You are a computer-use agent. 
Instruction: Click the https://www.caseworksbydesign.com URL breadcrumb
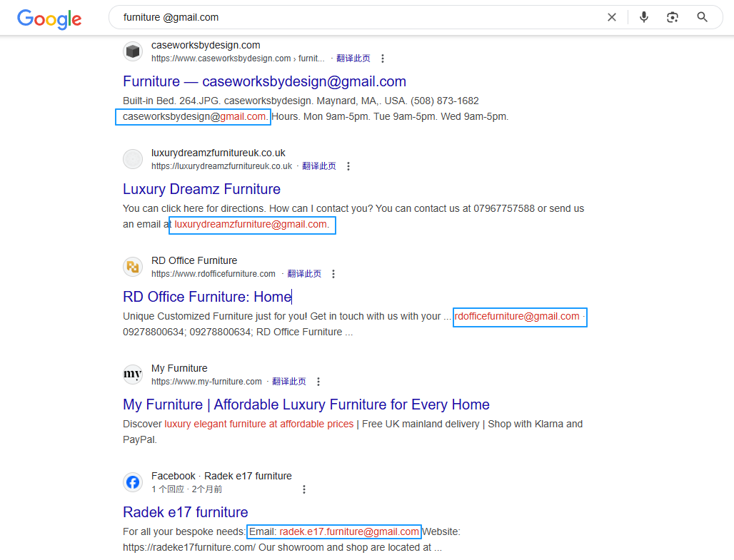pyautogui.click(x=238, y=58)
